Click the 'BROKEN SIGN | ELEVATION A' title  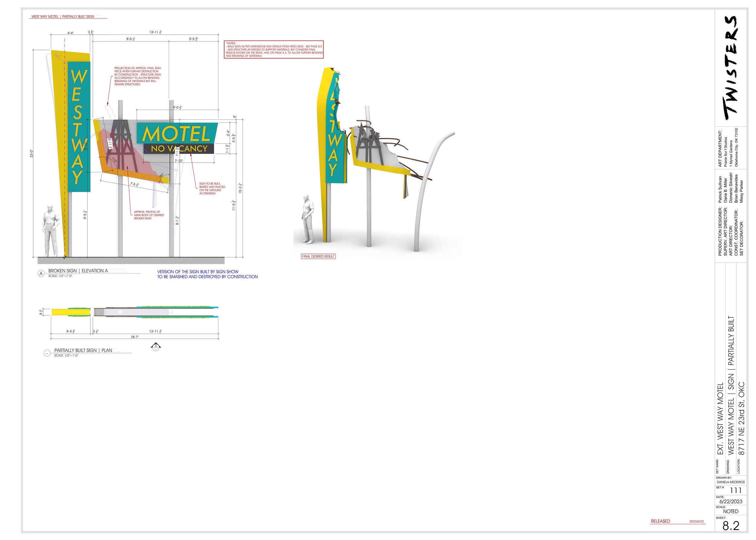point(78,271)
